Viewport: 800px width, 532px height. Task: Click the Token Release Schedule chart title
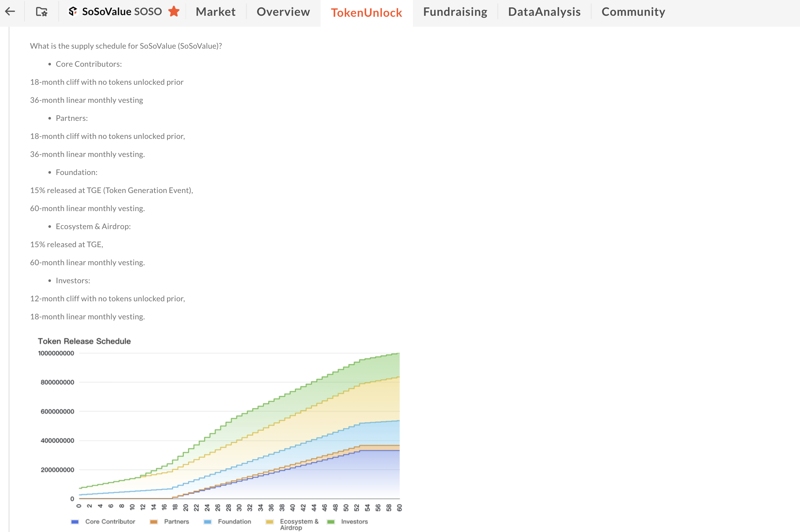(x=84, y=341)
